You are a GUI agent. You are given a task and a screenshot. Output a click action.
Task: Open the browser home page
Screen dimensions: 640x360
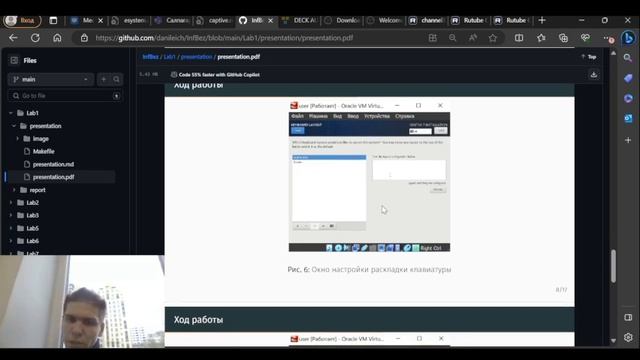pos(57,38)
